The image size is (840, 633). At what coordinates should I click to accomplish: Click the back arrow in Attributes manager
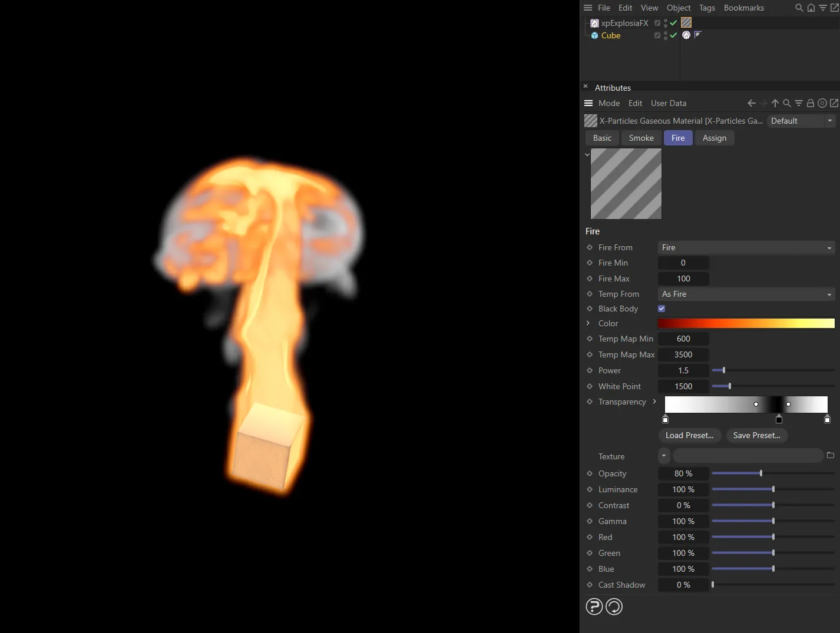[752, 103]
